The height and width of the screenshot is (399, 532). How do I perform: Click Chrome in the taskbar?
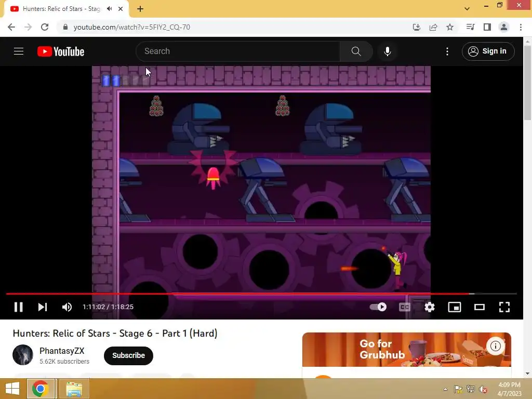(x=41, y=389)
